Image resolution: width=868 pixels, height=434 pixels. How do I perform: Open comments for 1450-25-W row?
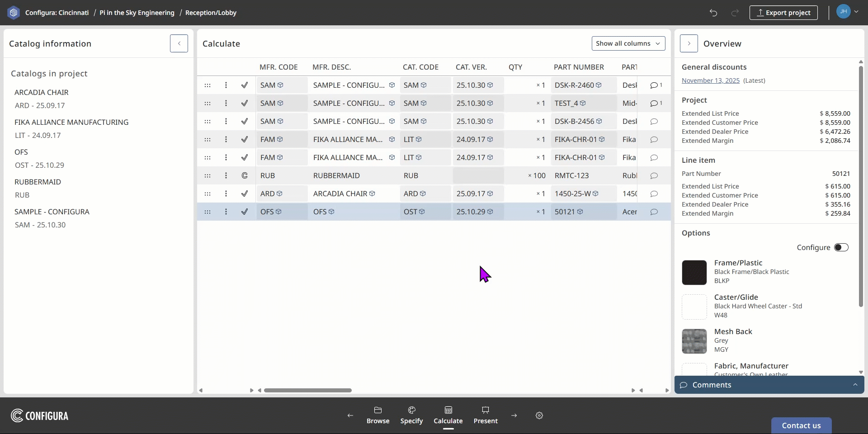(x=654, y=193)
